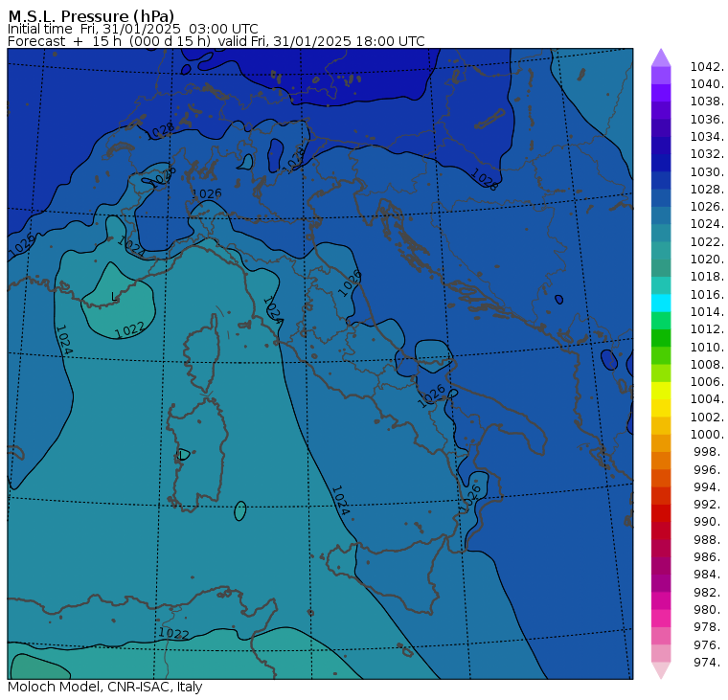Image resolution: width=728 pixels, height=700 pixels.
Task: Click the M.S.L. Pressure (hPa) title
Action: [91, 15]
